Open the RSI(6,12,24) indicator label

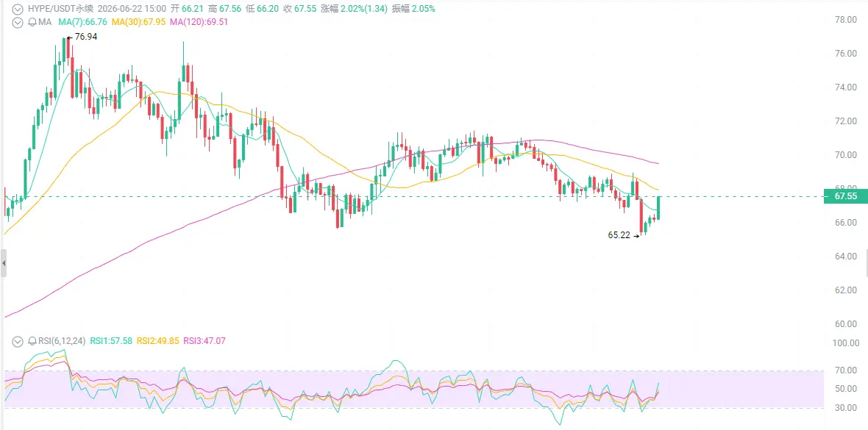click(x=61, y=342)
